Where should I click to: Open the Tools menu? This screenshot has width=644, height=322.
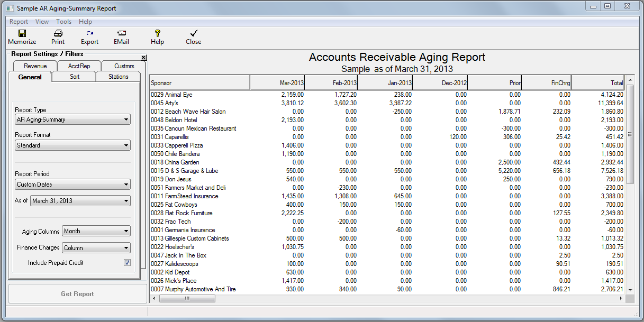(64, 22)
